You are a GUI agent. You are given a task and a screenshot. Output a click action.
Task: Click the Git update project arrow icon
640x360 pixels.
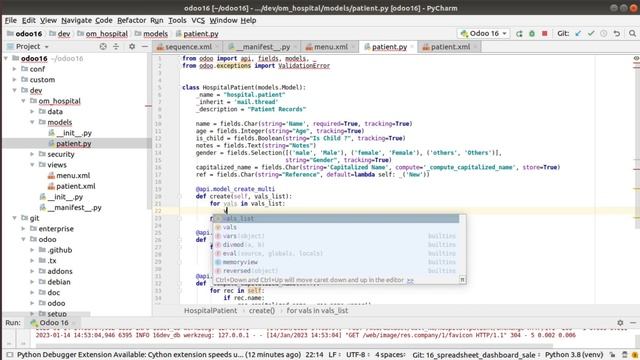pyautogui.click(x=578, y=33)
